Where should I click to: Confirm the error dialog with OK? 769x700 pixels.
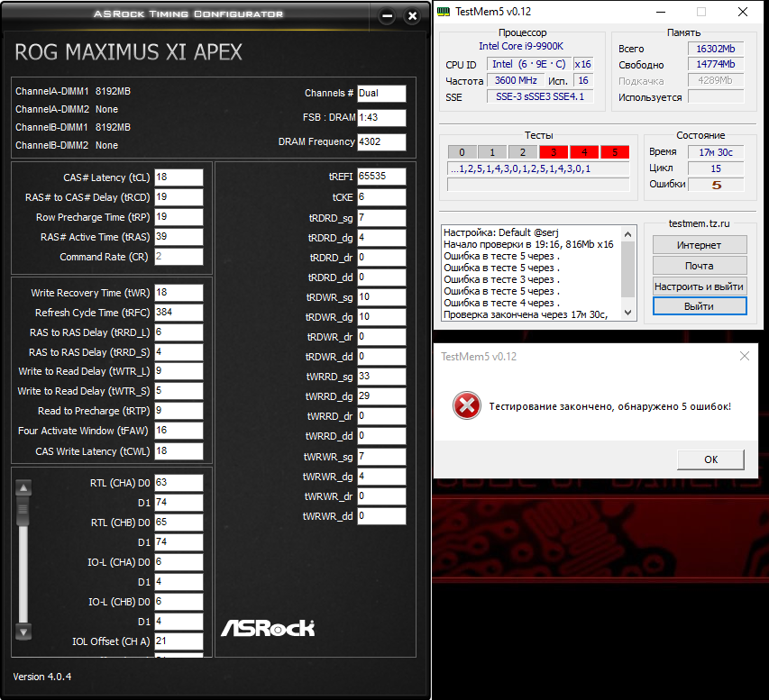pyautogui.click(x=710, y=459)
